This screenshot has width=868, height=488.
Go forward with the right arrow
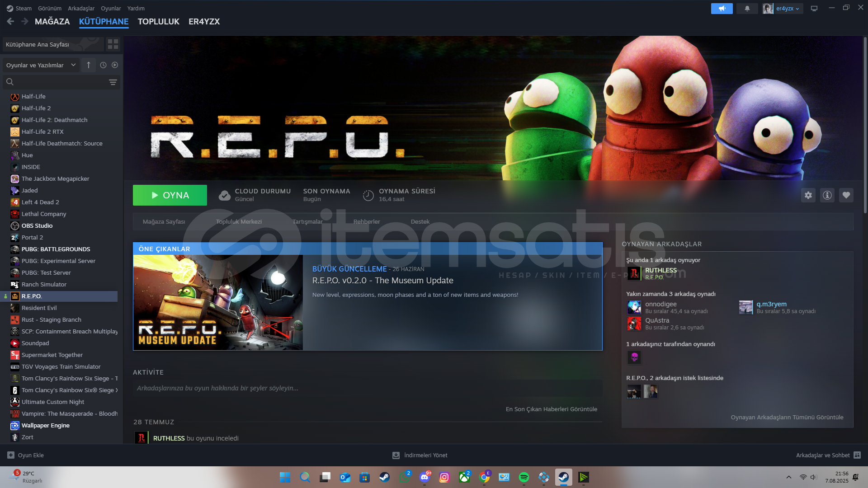[25, 21]
